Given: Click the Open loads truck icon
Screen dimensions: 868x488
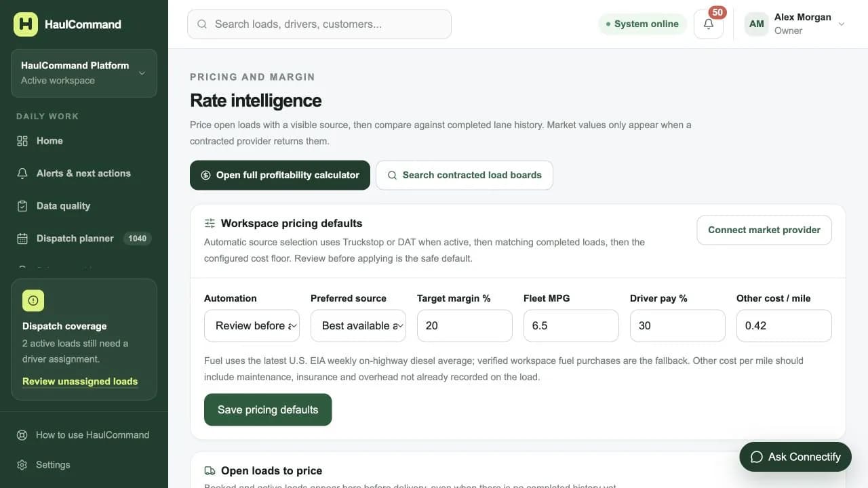Looking at the screenshot, I should [x=210, y=470].
